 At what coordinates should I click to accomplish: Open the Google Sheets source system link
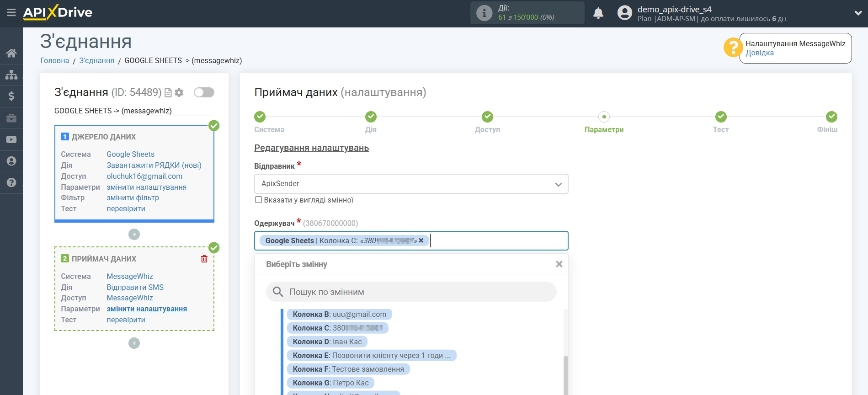(x=130, y=154)
